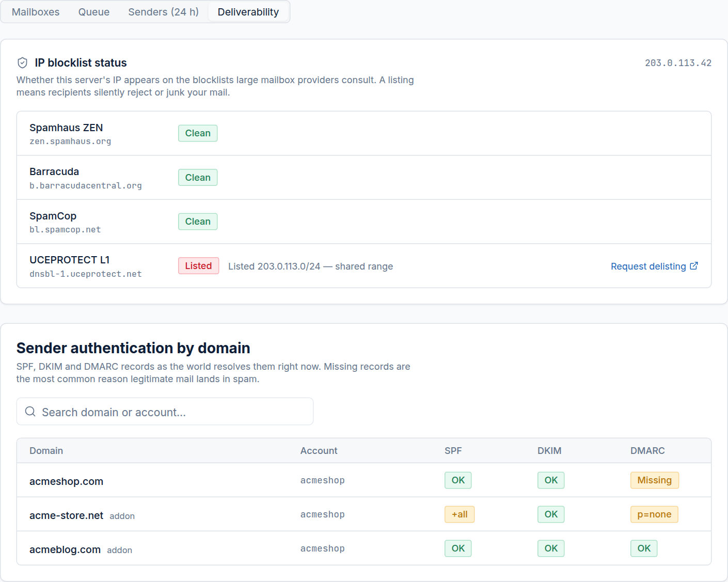Click bl.spamcop.net hostname text
Screen dimensions: 728x582
(65, 230)
